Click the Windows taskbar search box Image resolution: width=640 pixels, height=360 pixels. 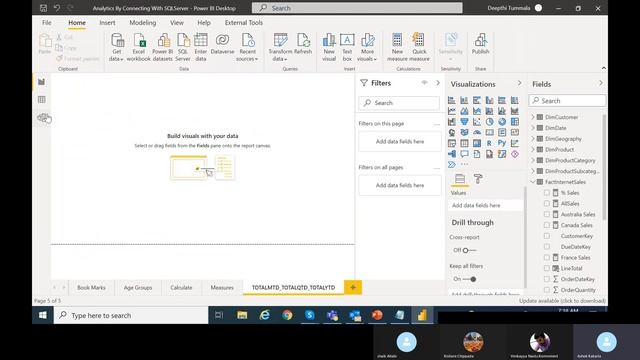pos(131,315)
